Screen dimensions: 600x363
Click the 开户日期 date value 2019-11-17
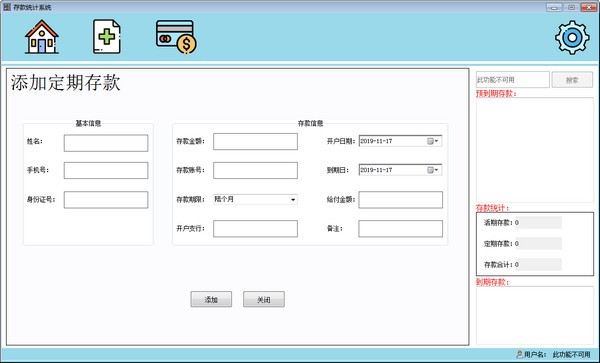tap(376, 141)
